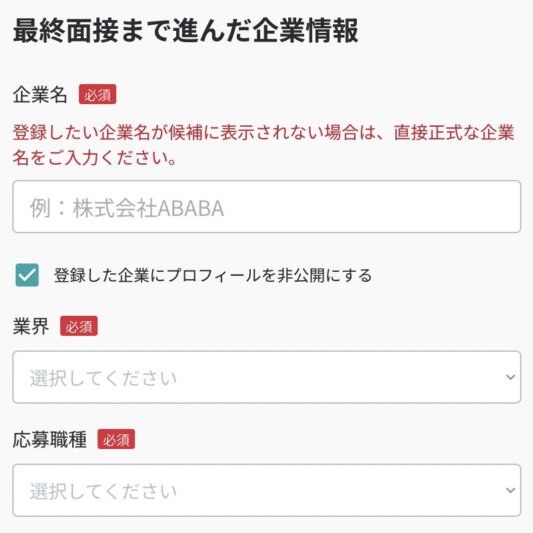Uncheck the profile non-disclosure checkbox

coord(27,275)
